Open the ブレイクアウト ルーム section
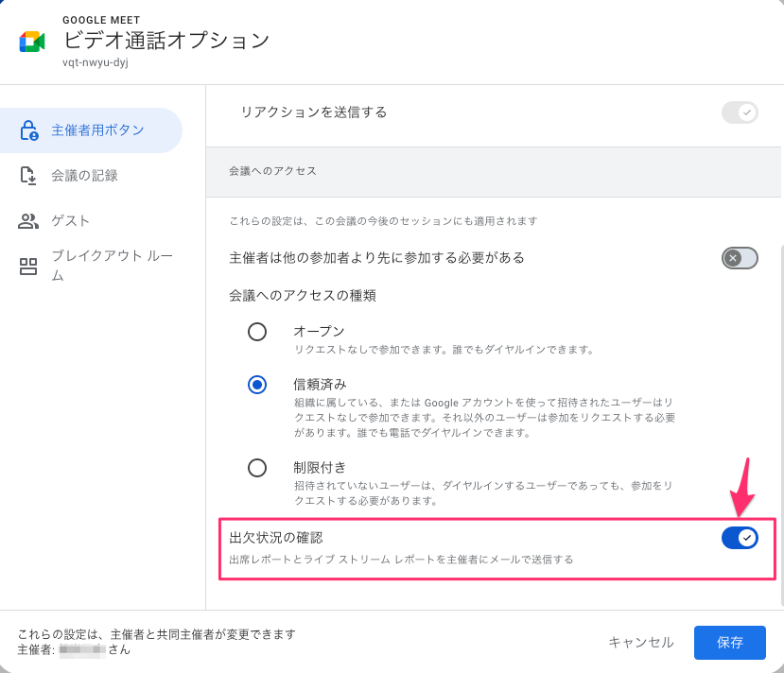Image resolution: width=784 pixels, height=673 pixels. click(104, 266)
